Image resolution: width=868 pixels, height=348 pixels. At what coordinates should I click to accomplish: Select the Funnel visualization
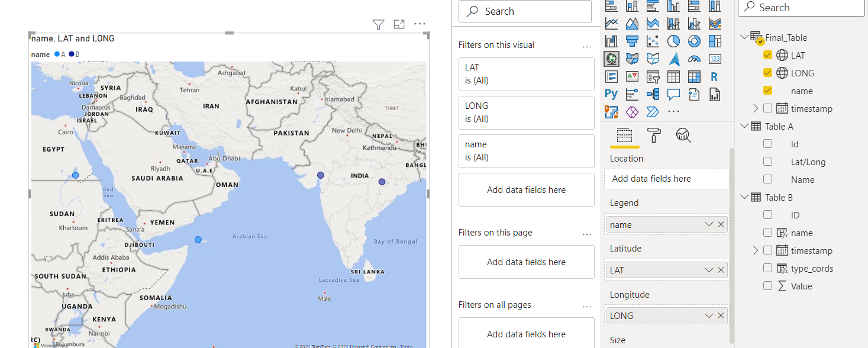coord(632,41)
